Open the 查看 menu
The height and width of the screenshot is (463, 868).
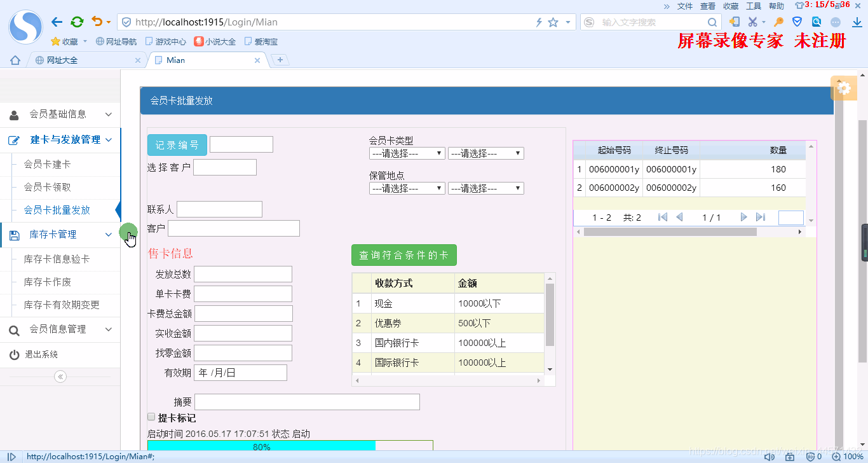(x=708, y=6)
